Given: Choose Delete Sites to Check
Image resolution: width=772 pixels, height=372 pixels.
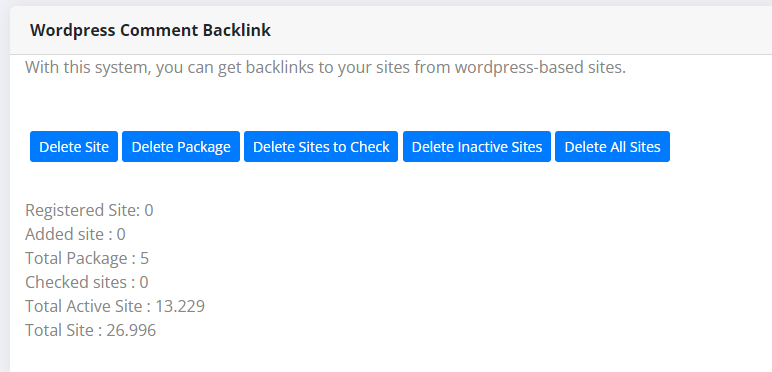Looking at the screenshot, I should 321,147.
